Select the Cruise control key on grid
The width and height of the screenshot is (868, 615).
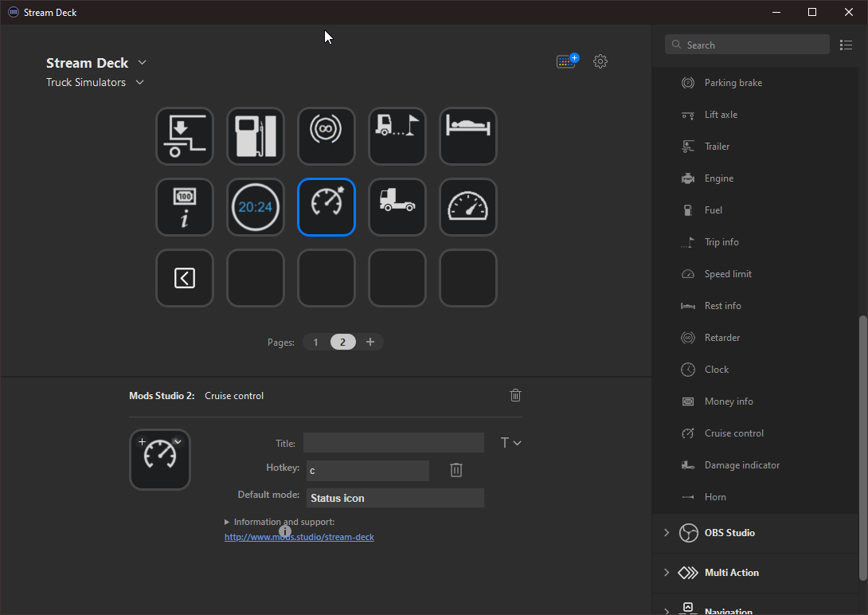click(326, 207)
